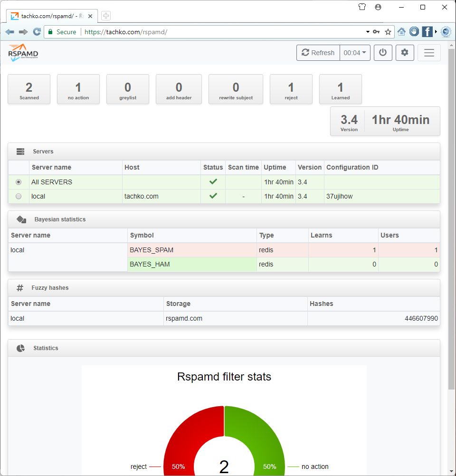Click the Fuzzy hashes hash icon
The width and height of the screenshot is (456, 476).
point(20,288)
